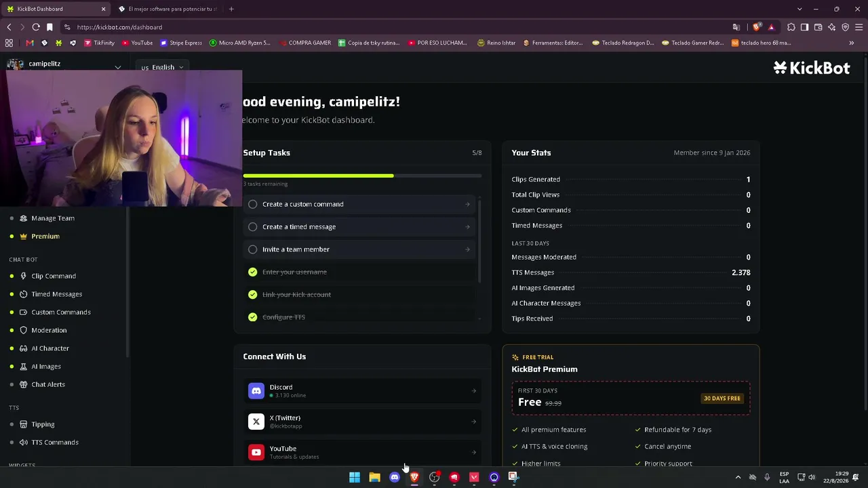Open the Brave browser taskbar icon

(414, 477)
